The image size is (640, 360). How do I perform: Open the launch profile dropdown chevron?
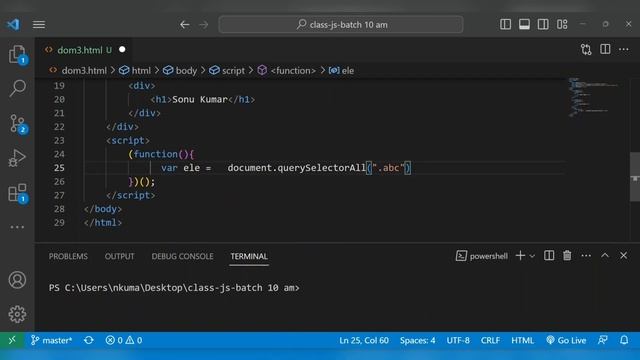pos(532,256)
